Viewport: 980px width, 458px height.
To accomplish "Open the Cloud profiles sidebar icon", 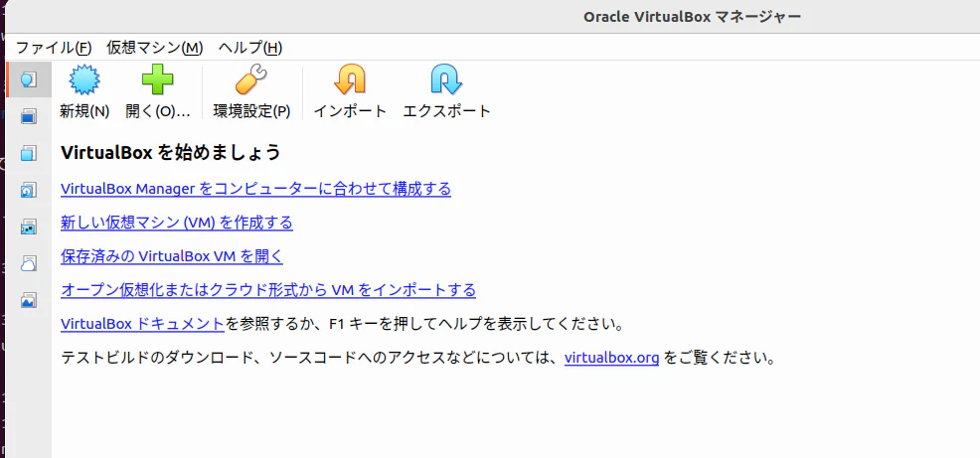I will pyautogui.click(x=29, y=263).
